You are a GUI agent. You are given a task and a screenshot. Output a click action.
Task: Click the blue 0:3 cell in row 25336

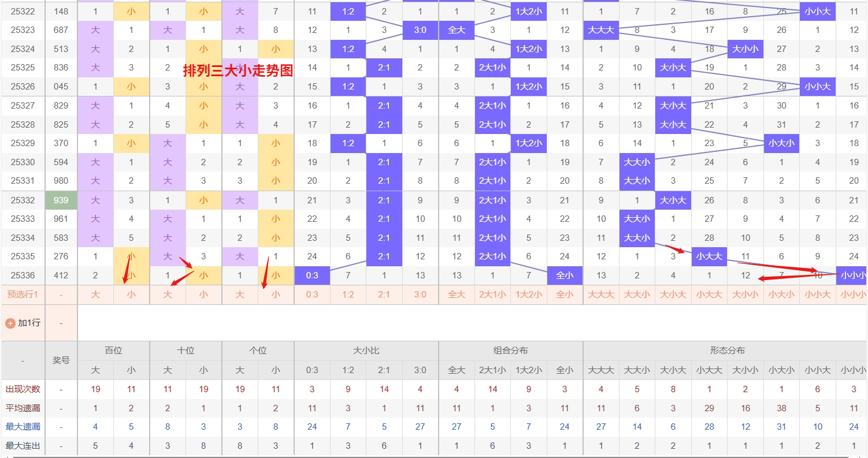tap(312, 275)
